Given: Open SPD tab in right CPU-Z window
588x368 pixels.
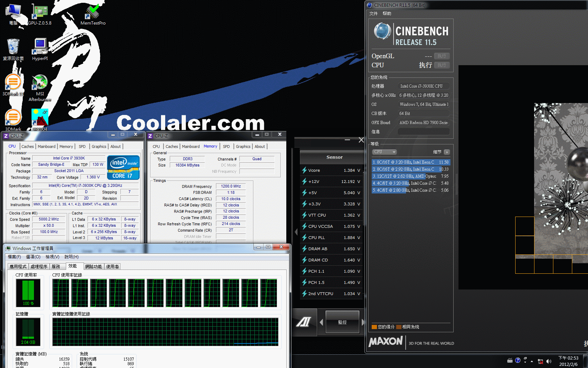Looking at the screenshot, I should click(x=226, y=146).
